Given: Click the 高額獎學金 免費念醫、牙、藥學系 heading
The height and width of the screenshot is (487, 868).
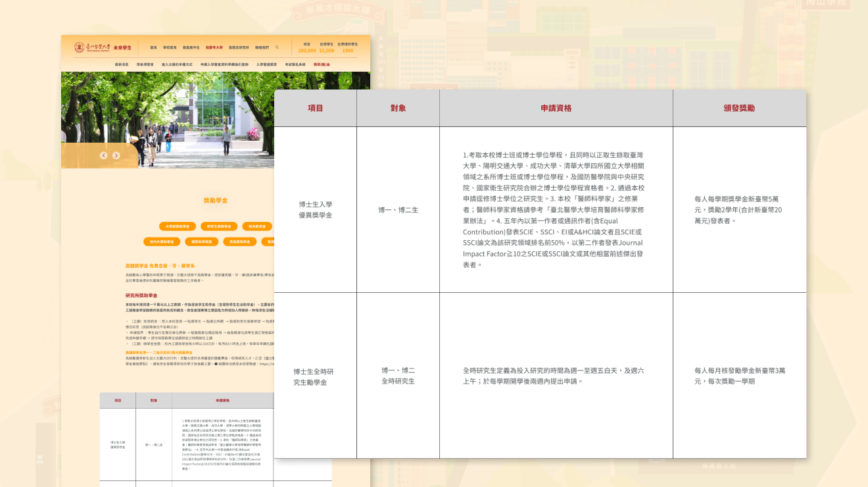Looking at the screenshot, I should (160, 266).
